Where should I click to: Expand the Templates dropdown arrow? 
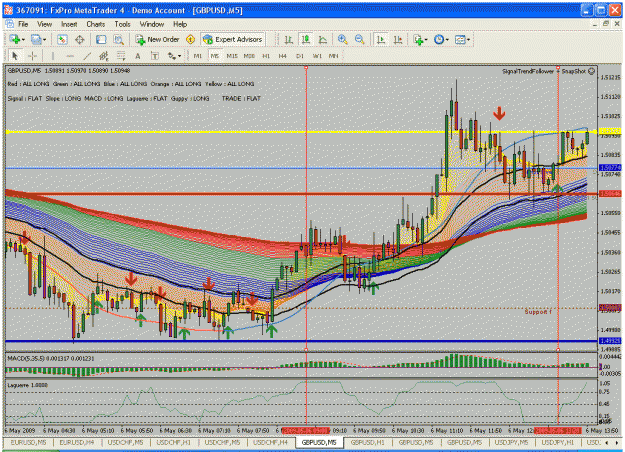468,39
